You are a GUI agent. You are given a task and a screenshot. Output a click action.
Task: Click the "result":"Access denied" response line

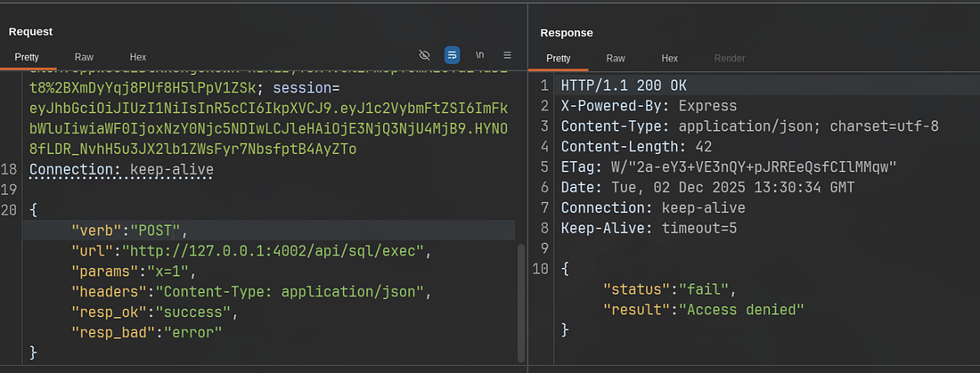(703, 309)
